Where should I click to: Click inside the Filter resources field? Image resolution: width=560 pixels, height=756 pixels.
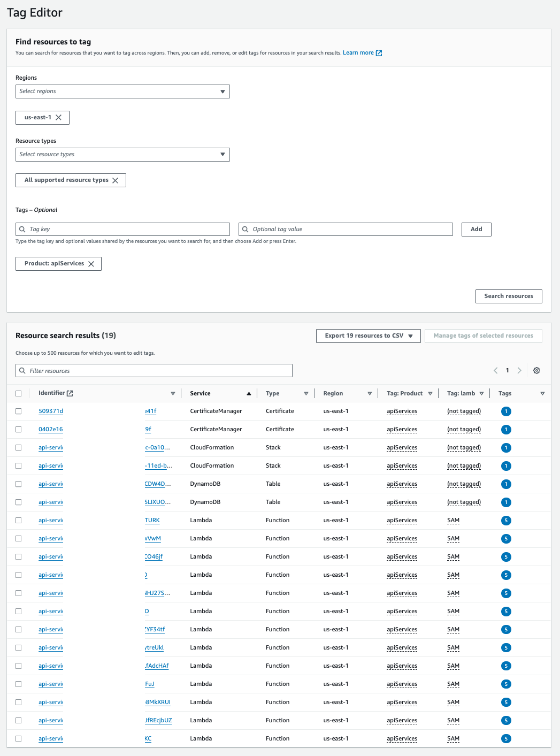(x=154, y=370)
